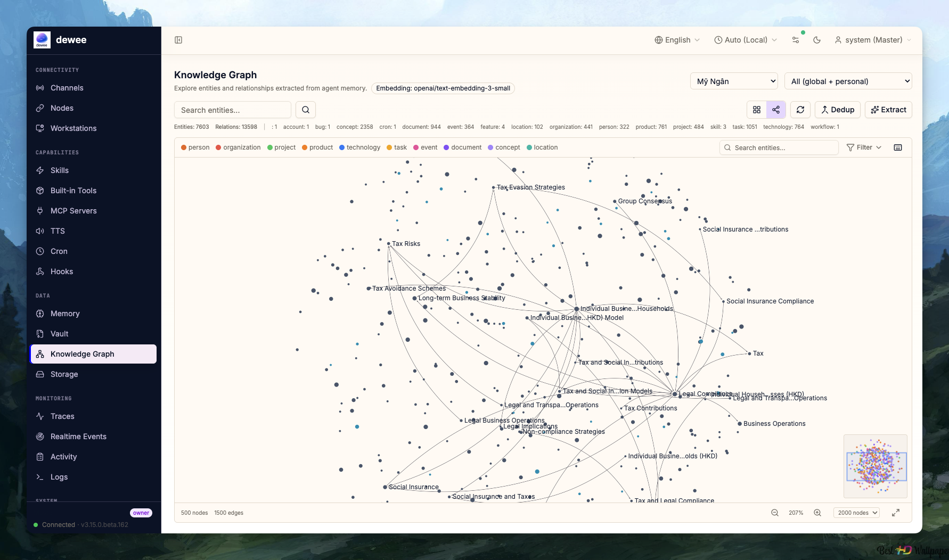Click the Realtime Events icon
949x560 pixels.
pyautogui.click(x=40, y=437)
